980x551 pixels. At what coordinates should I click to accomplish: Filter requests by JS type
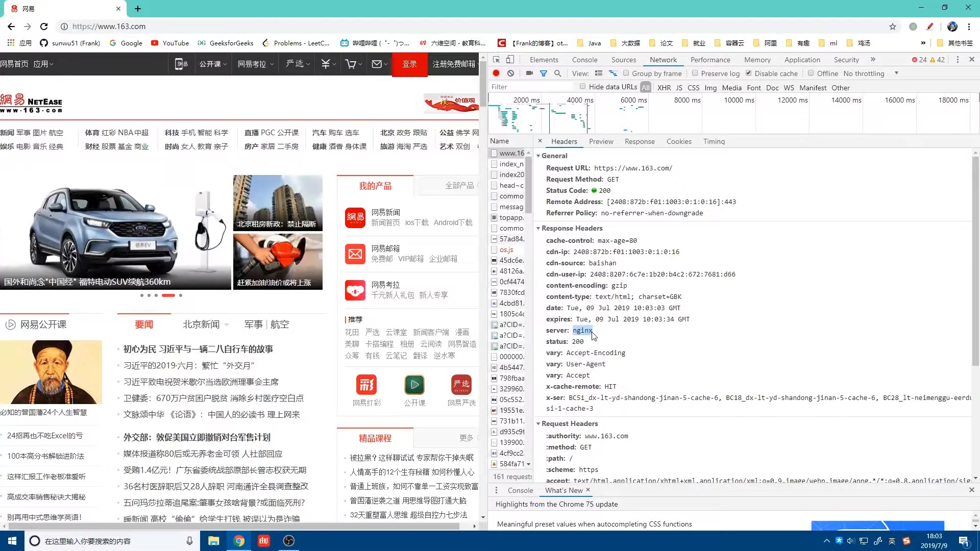point(679,87)
